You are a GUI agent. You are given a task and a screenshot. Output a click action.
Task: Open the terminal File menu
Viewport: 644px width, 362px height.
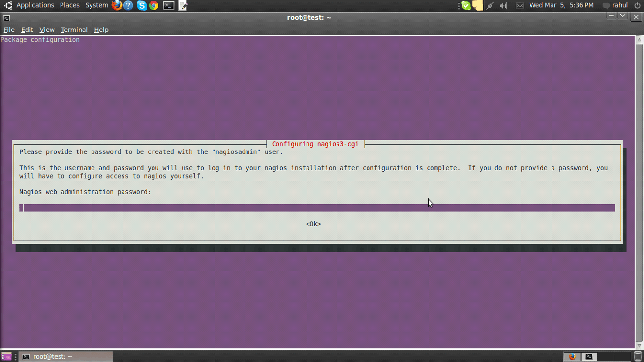(x=9, y=30)
